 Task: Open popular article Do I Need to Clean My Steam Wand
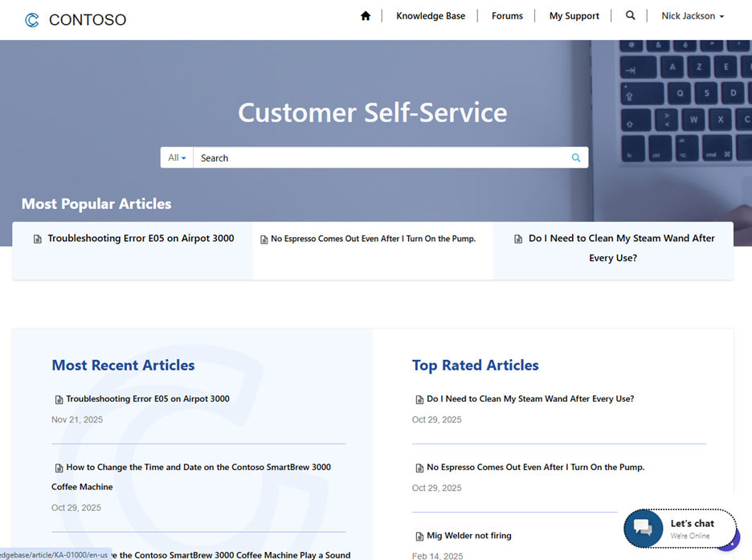[622, 248]
